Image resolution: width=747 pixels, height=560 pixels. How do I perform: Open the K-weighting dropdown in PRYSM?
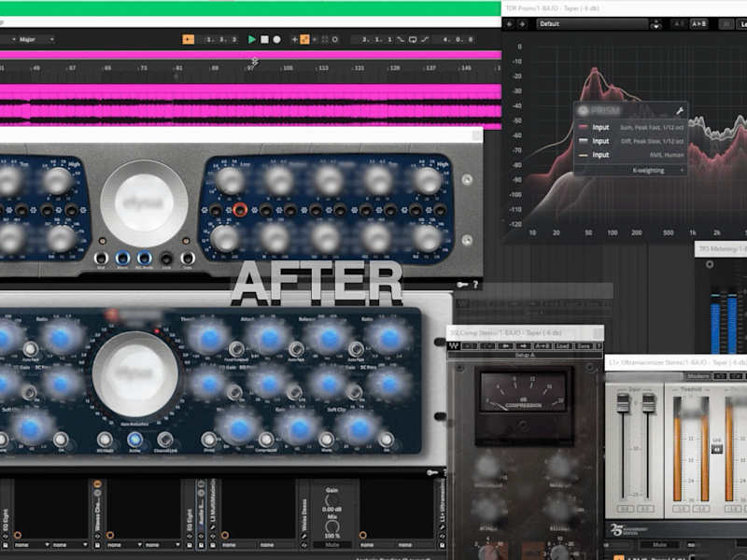(x=649, y=170)
